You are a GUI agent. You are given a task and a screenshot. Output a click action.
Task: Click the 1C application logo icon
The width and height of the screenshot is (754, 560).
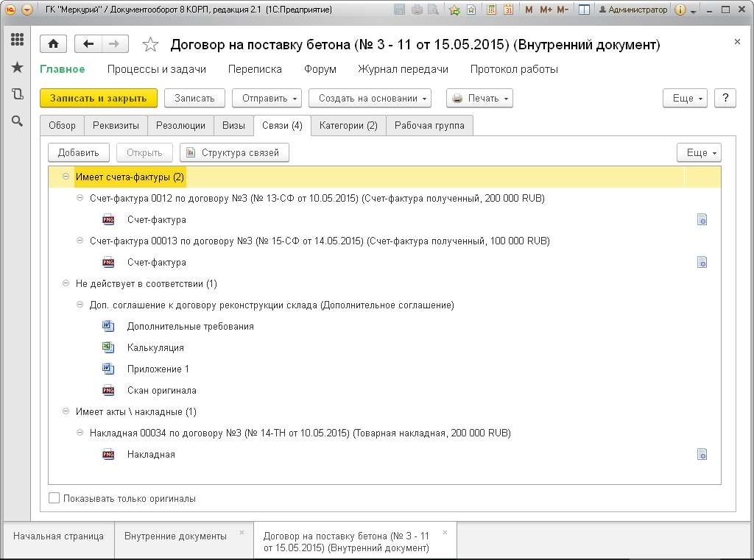point(10,10)
